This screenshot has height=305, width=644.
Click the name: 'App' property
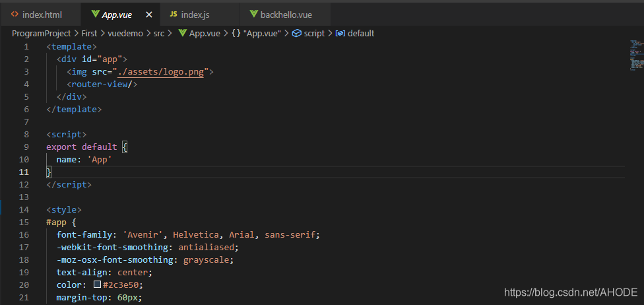(84, 160)
